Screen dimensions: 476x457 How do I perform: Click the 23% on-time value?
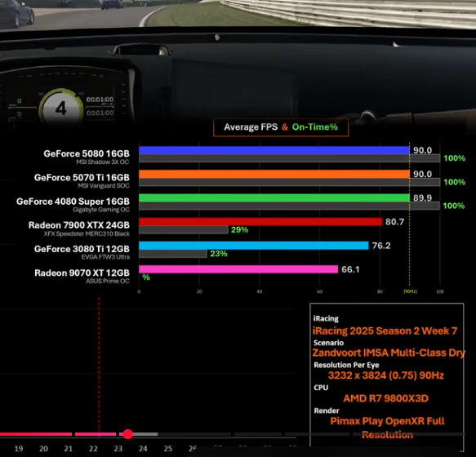(219, 253)
